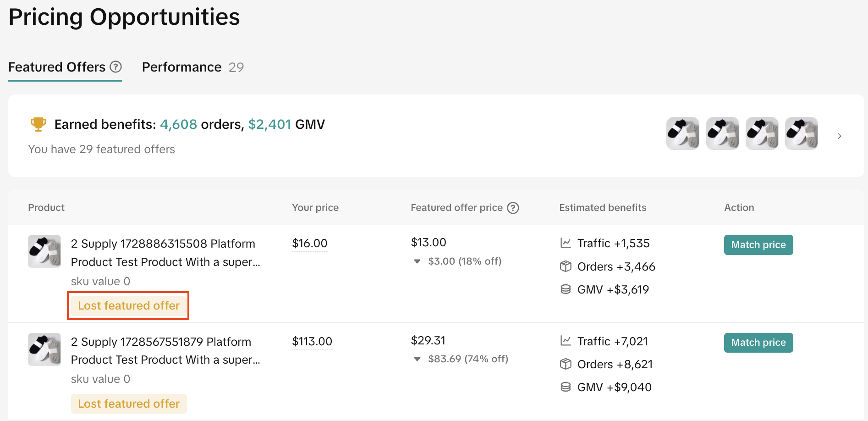Open the first featured offer thumbnail in banner
This screenshot has width=868, height=421.
[682, 133]
